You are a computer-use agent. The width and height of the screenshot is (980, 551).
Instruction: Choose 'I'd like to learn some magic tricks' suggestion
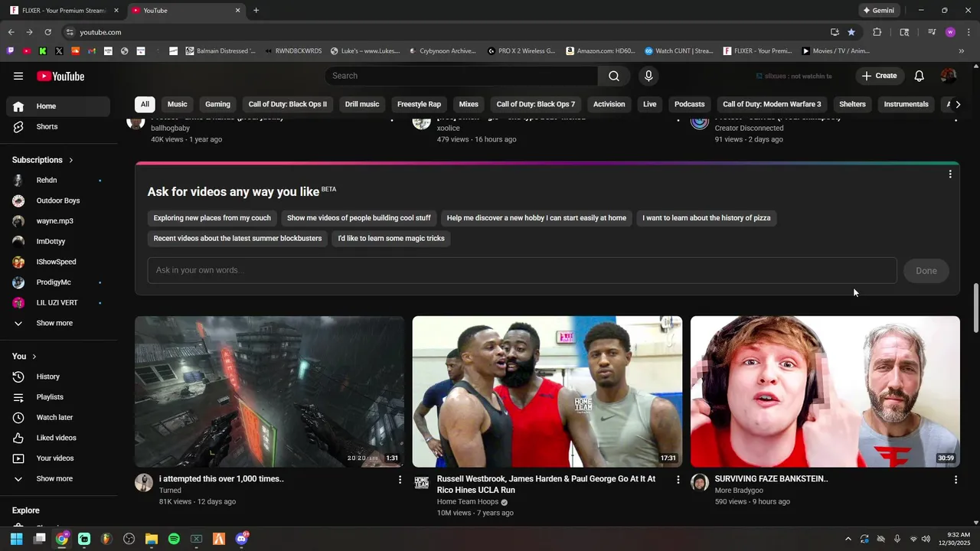[391, 239]
